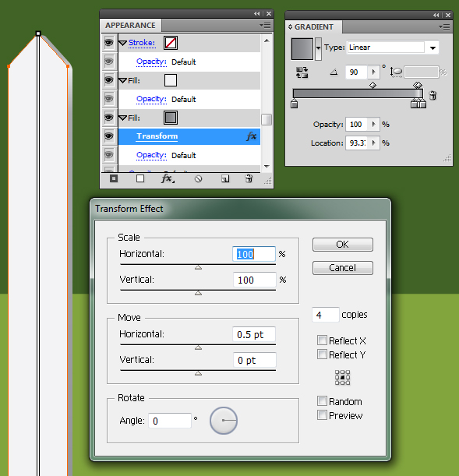Click the Scale Horizontal slider handle
The width and height of the screenshot is (459, 476).
point(198,267)
